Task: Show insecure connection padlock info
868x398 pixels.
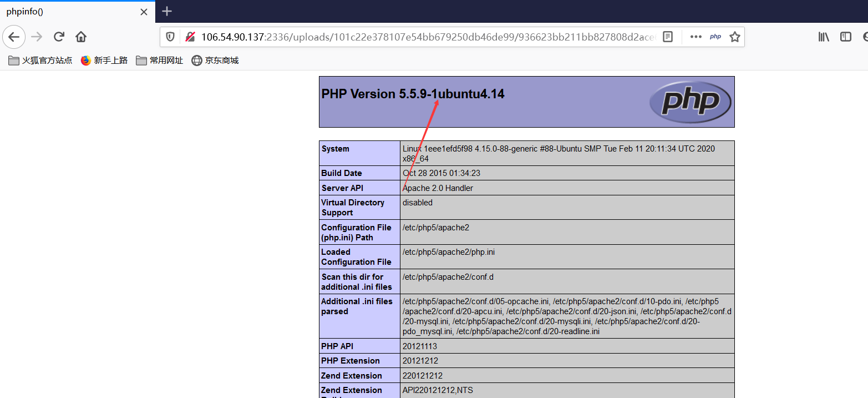Action: 190,37
